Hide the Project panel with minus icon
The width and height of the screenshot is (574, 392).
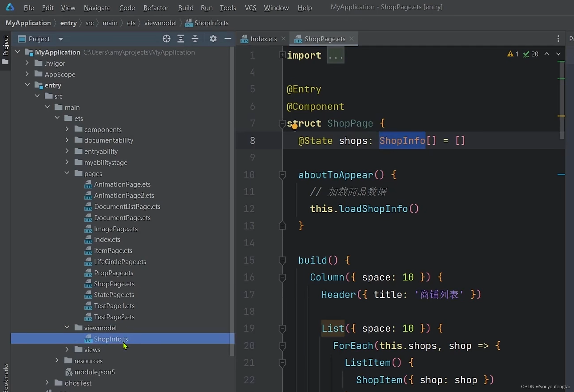(x=228, y=39)
